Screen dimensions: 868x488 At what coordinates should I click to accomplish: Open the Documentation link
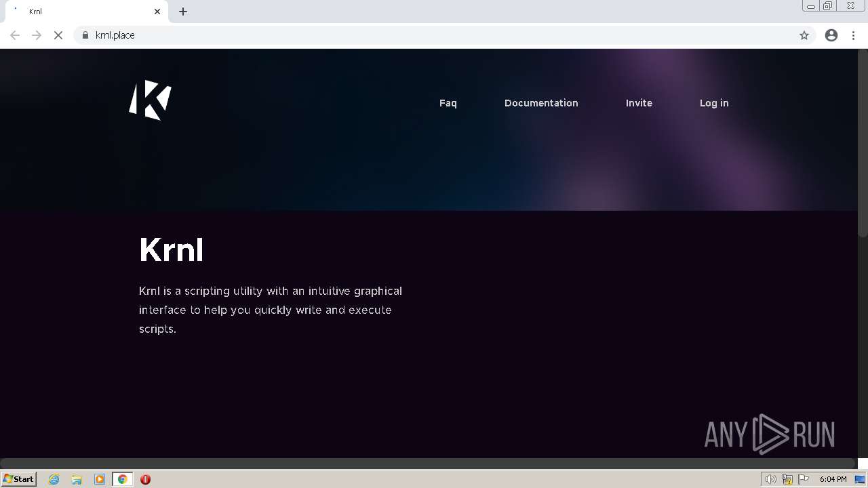click(541, 103)
